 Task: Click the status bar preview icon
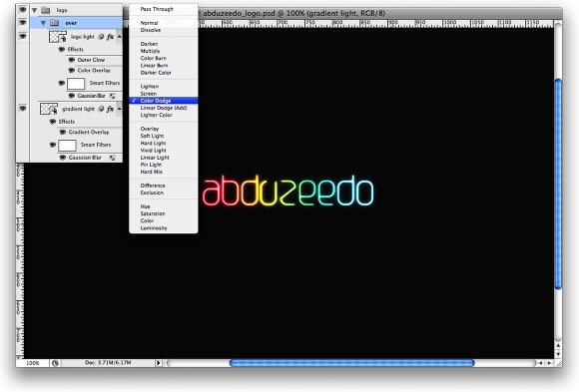point(55,363)
